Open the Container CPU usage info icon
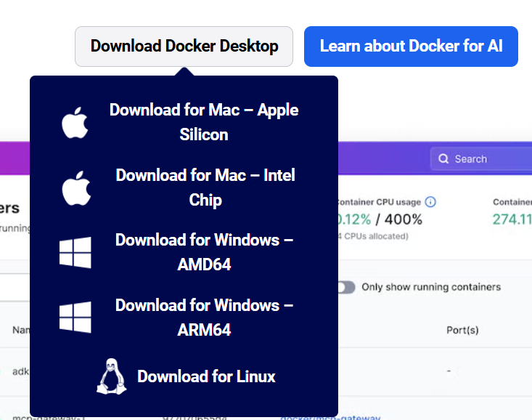Image resolution: width=532 pixels, height=420 pixels. click(x=430, y=202)
